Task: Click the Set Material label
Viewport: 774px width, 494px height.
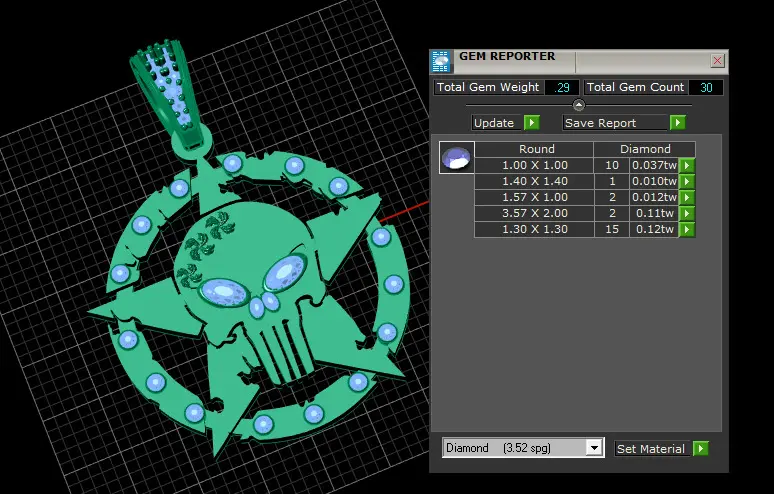Action: pyautogui.click(x=651, y=449)
